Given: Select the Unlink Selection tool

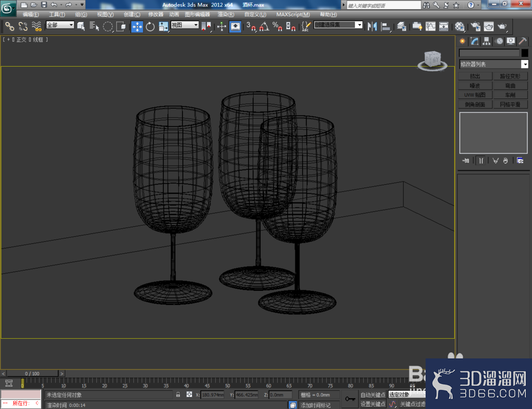Looking at the screenshot, I should [23, 27].
